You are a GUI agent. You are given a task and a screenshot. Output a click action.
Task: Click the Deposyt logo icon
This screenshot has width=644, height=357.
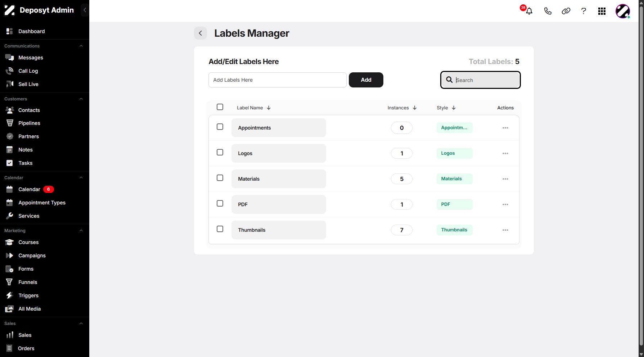[x=10, y=10]
